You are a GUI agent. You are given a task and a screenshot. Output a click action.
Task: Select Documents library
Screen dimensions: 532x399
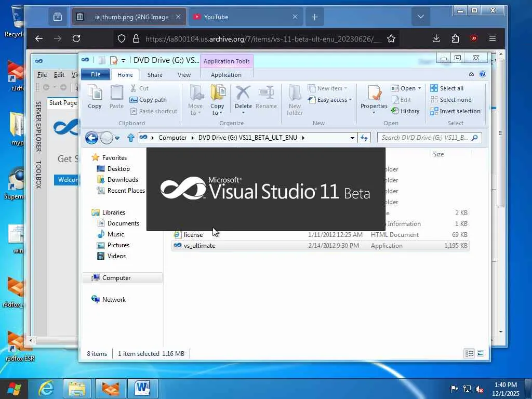[x=118, y=223]
